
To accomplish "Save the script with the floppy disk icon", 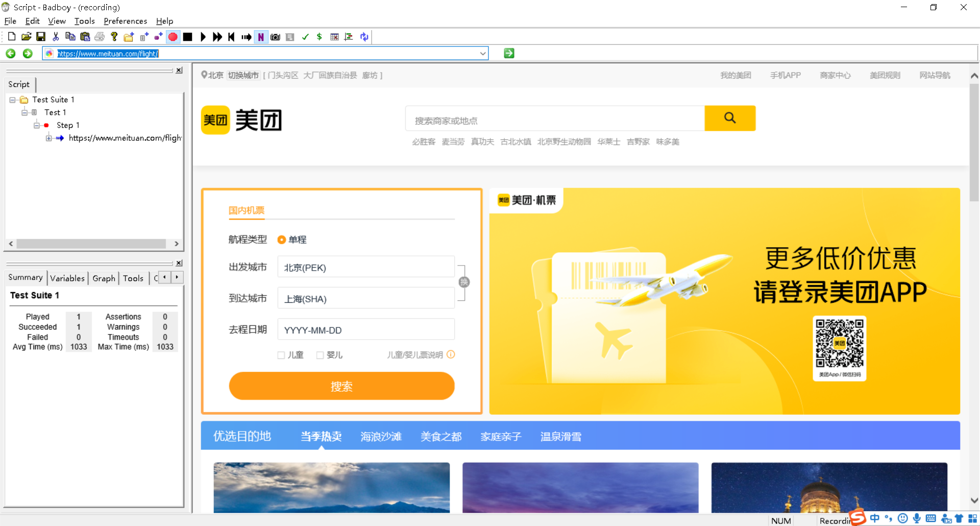I will tap(41, 36).
